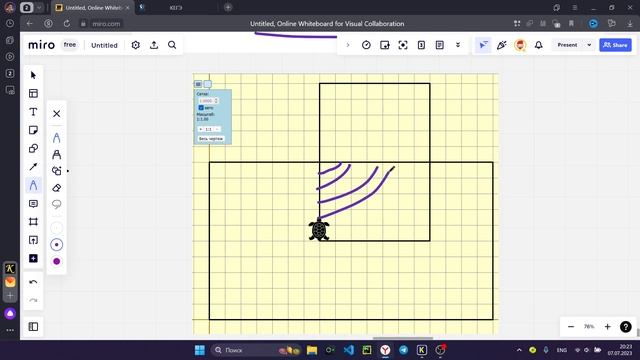Viewport: 640px width, 360px height.
Task: Choose the Select arrow tool
Action: coord(33,75)
